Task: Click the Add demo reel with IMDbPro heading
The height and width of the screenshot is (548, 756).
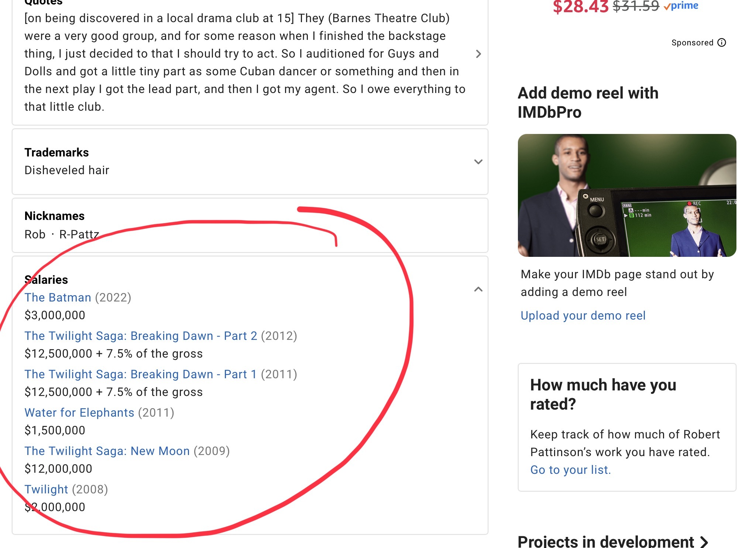Action: tap(588, 103)
